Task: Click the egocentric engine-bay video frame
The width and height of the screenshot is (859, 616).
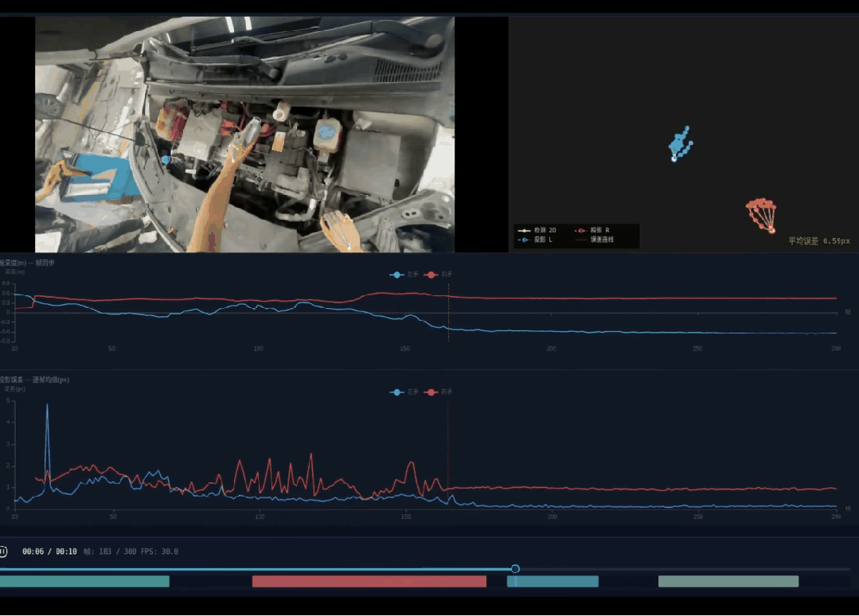Action: pos(245,135)
